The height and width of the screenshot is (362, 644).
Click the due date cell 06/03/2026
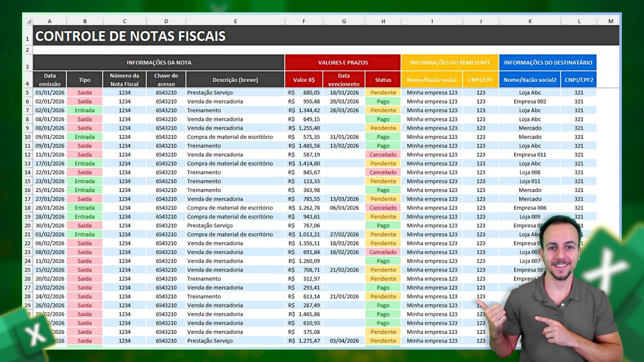click(x=344, y=208)
